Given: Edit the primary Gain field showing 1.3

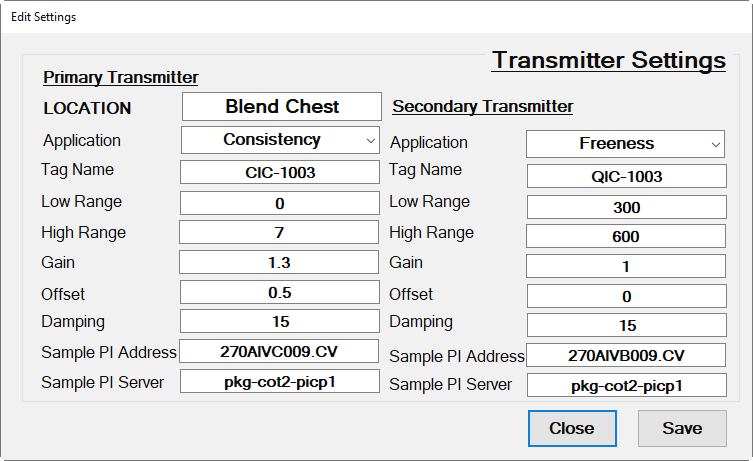Looking at the screenshot, I should point(280,262).
